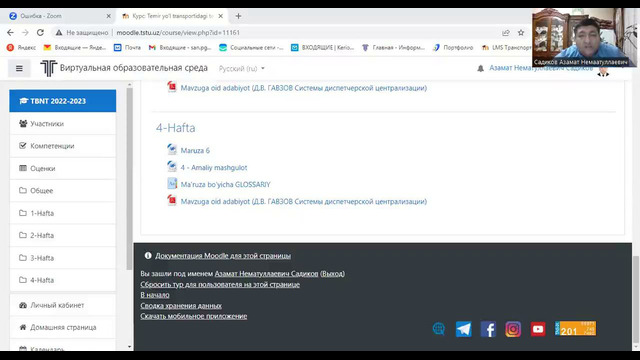Viewport: 640px width, 360px height.
Task: Switch to the Ошибка - Zoom tab
Action: (57, 16)
